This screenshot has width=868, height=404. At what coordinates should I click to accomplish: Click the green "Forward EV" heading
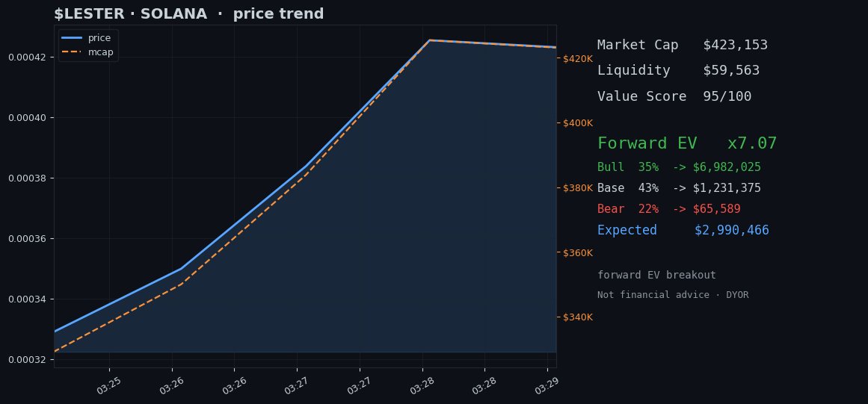pos(647,143)
